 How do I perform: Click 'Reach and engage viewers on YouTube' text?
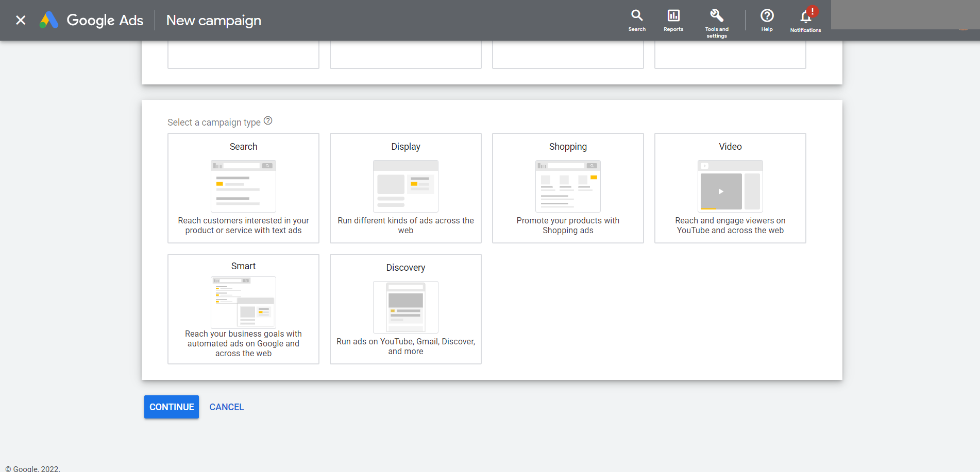[730, 225]
